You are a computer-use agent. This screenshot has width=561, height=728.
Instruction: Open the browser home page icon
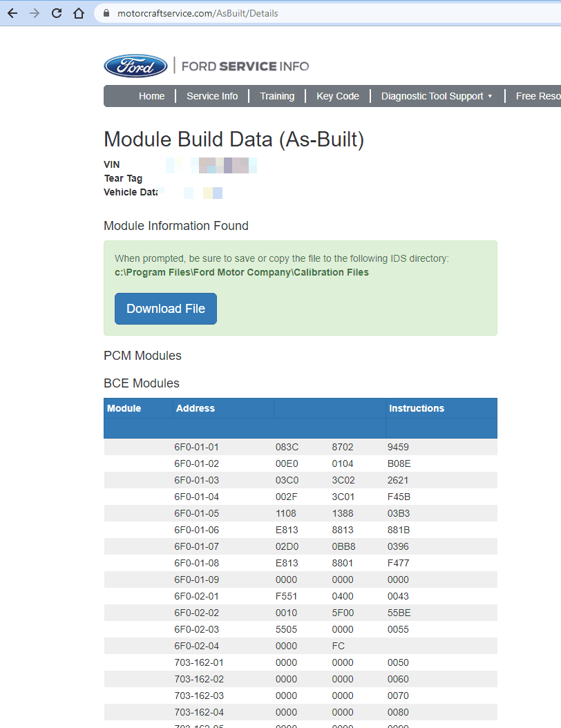pos(79,13)
